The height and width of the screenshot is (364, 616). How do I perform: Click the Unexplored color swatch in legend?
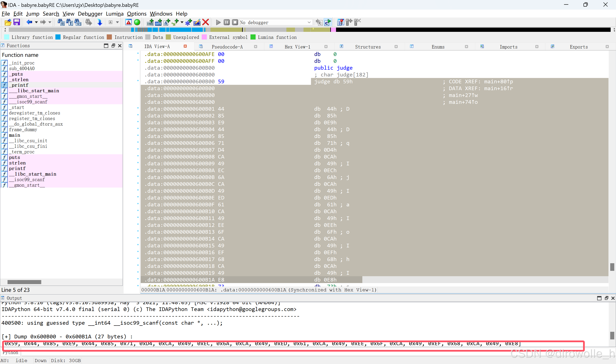169,37
